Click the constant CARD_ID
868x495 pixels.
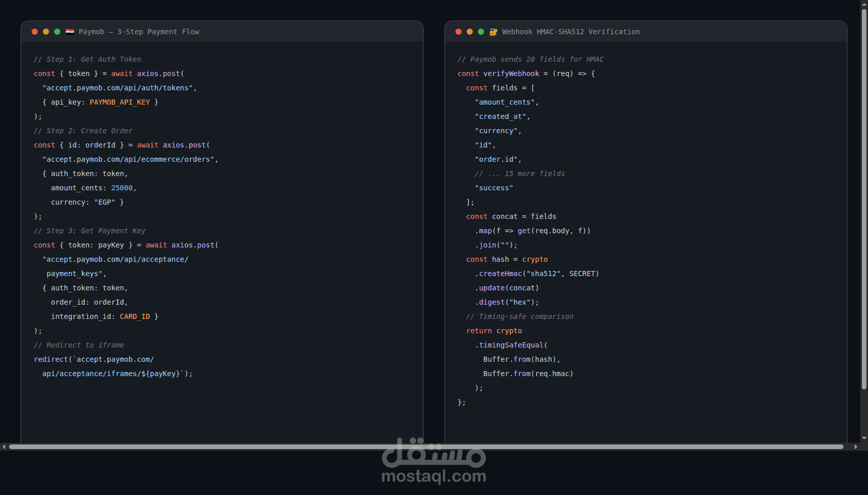[135, 316]
